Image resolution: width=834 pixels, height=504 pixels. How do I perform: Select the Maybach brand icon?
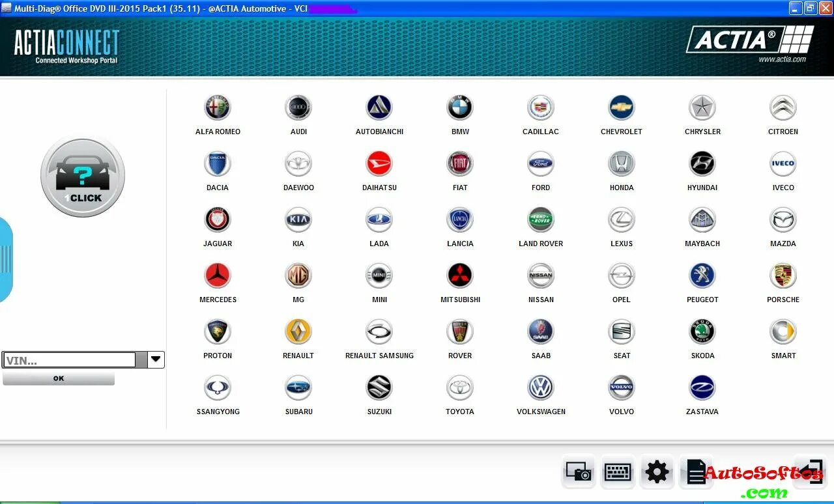coord(702,219)
